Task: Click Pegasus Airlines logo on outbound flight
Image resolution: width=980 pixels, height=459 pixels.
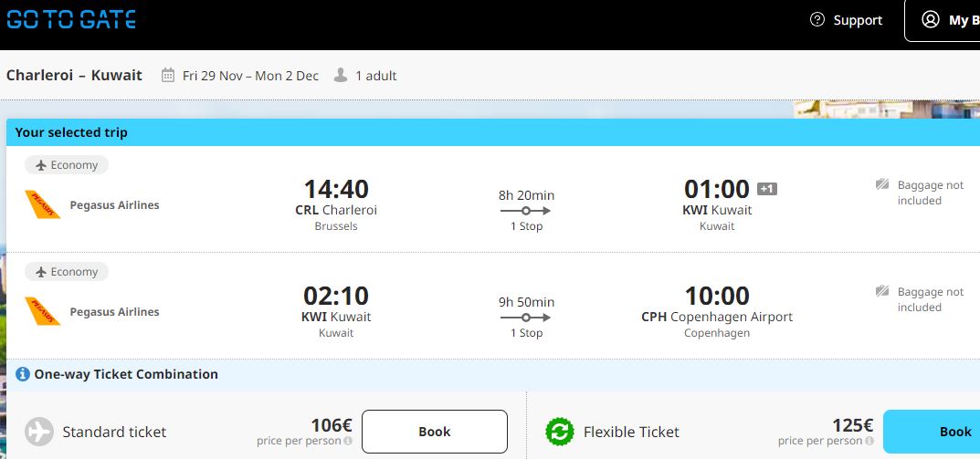Action: coord(43,204)
